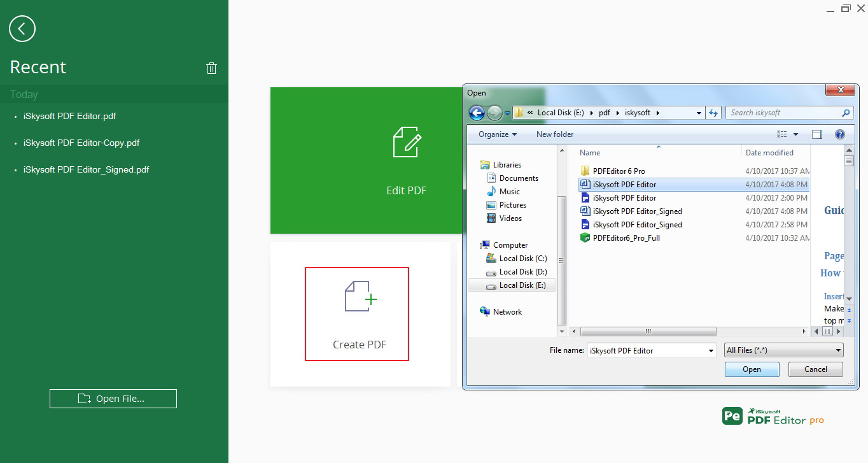
Task: Click the refresh icon beside address bar
Action: (713, 113)
